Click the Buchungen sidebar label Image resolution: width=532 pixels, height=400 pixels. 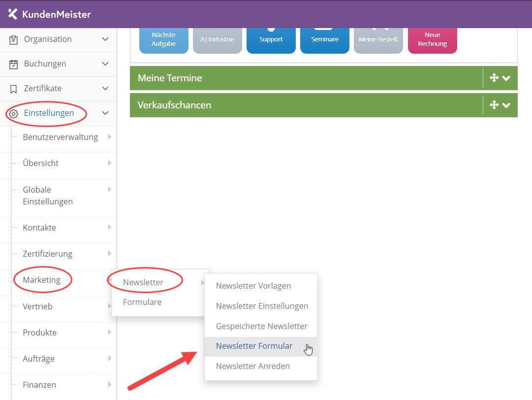45,64
